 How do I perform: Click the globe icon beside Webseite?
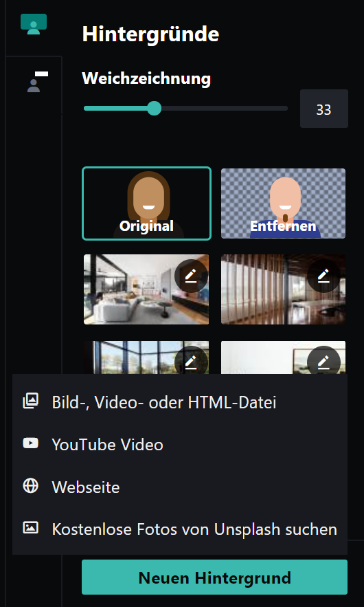point(30,486)
